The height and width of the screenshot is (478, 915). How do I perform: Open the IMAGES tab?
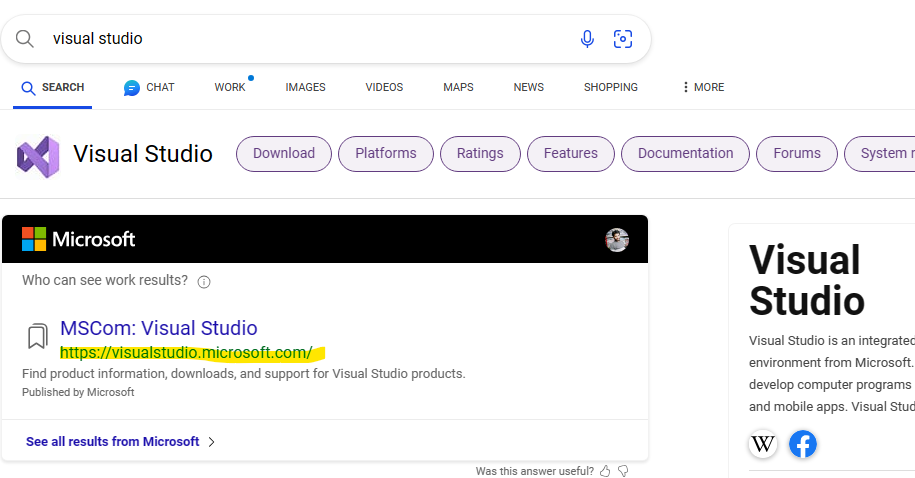pyautogui.click(x=305, y=88)
